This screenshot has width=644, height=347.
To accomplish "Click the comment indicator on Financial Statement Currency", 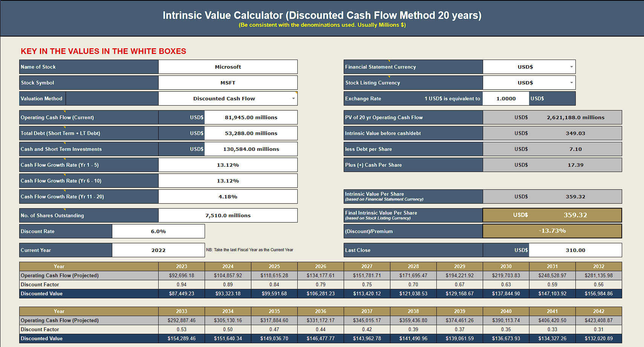I will (x=389, y=61).
